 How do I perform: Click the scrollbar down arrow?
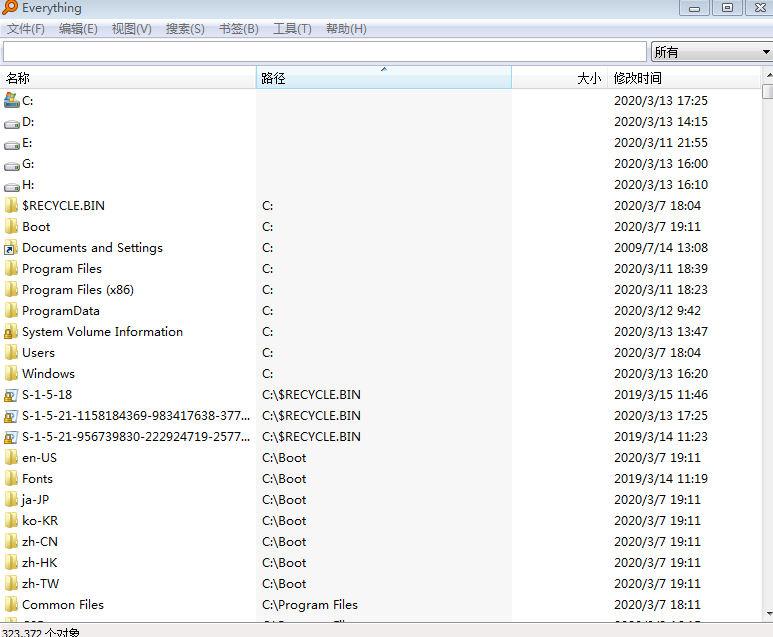(x=768, y=614)
